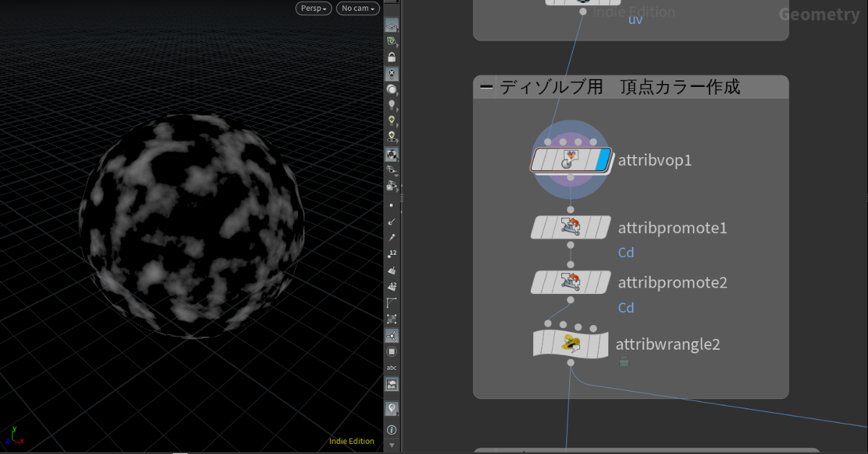Click the Indie Edition label in the viewport
This screenshot has height=454, width=868.
[x=352, y=441]
